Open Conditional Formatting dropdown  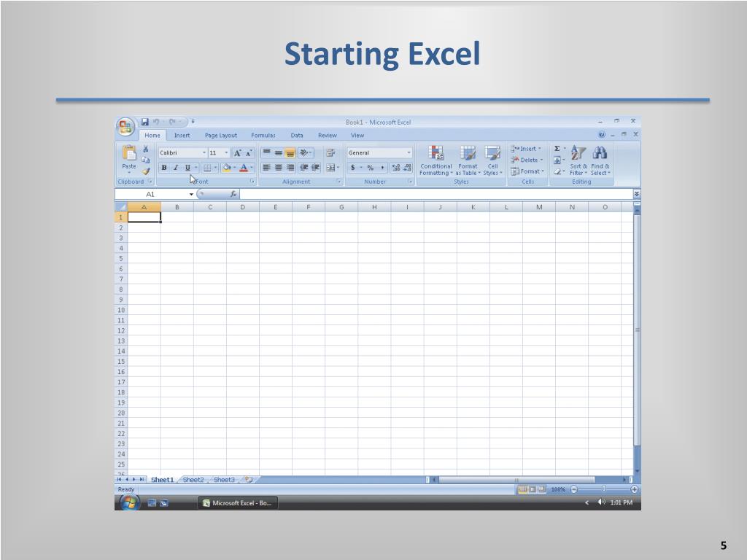point(436,160)
